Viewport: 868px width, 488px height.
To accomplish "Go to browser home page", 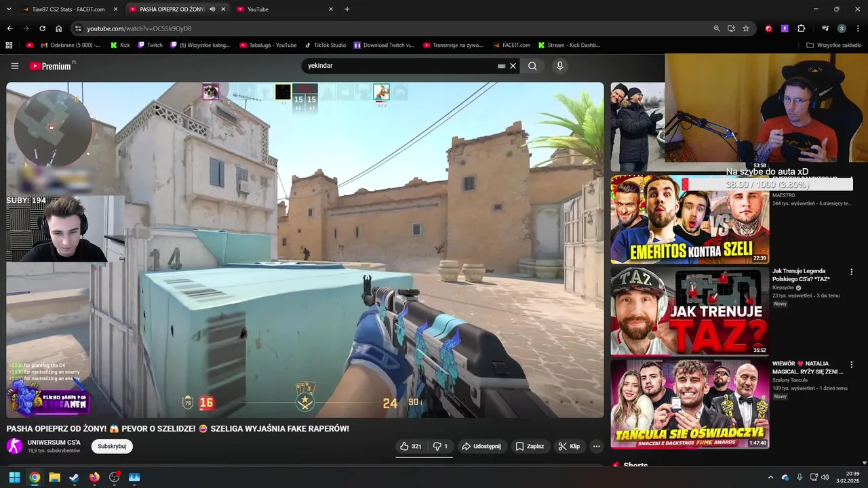I will pos(58,28).
